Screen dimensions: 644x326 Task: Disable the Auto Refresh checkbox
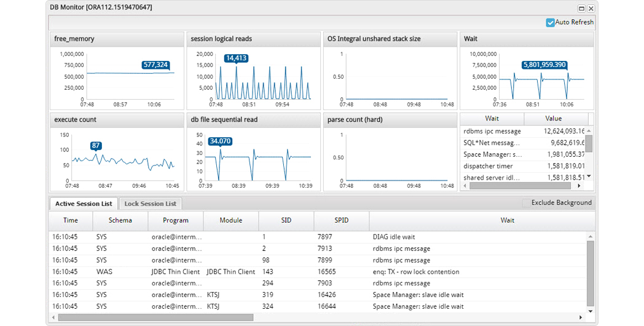[550, 23]
